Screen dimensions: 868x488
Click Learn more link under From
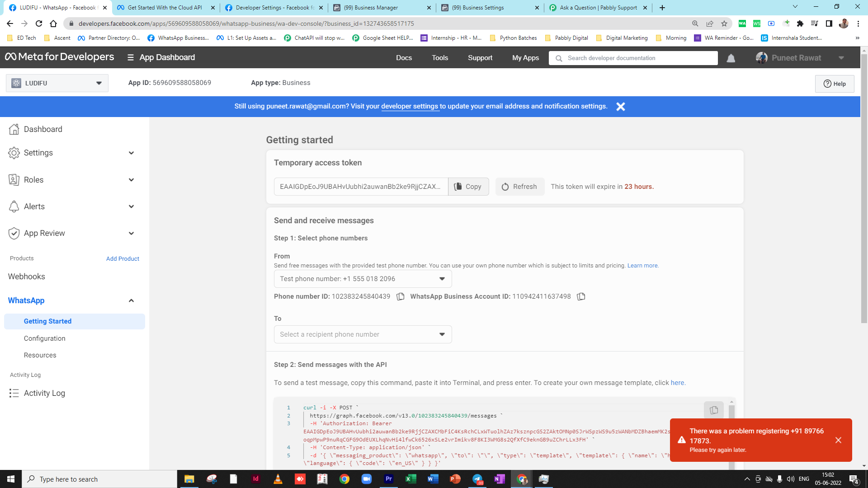pos(642,266)
